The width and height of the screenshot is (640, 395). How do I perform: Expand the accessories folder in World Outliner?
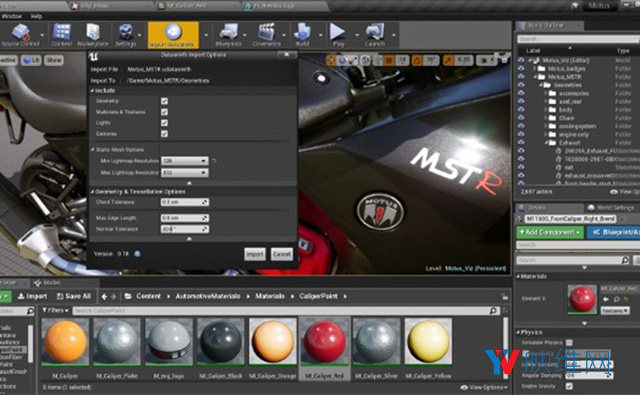[x=546, y=93]
